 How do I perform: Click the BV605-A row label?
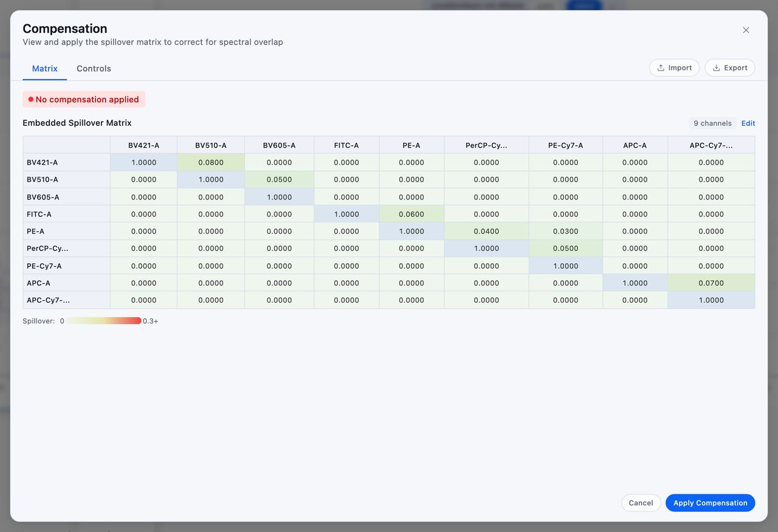coord(67,197)
